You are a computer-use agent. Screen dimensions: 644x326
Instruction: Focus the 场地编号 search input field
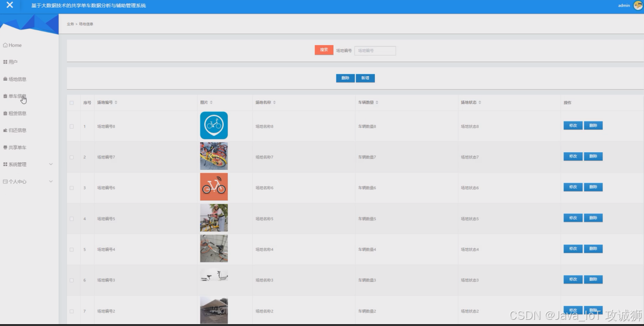pos(375,50)
